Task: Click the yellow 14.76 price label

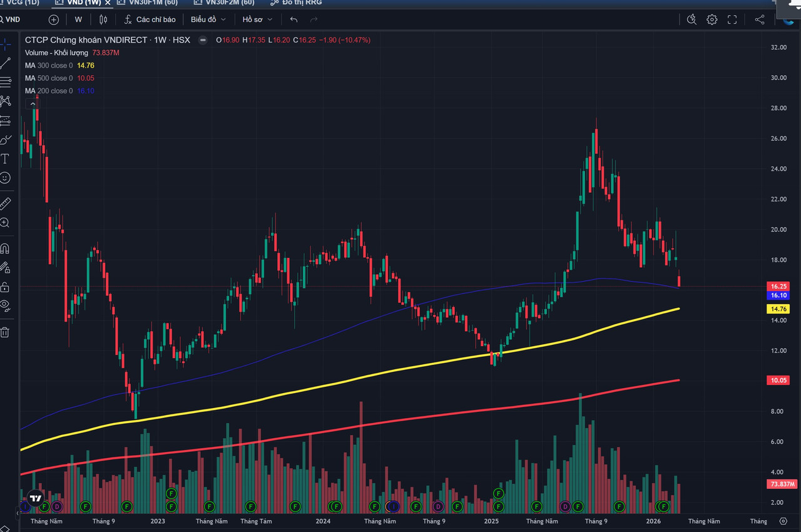Action: 779,309
